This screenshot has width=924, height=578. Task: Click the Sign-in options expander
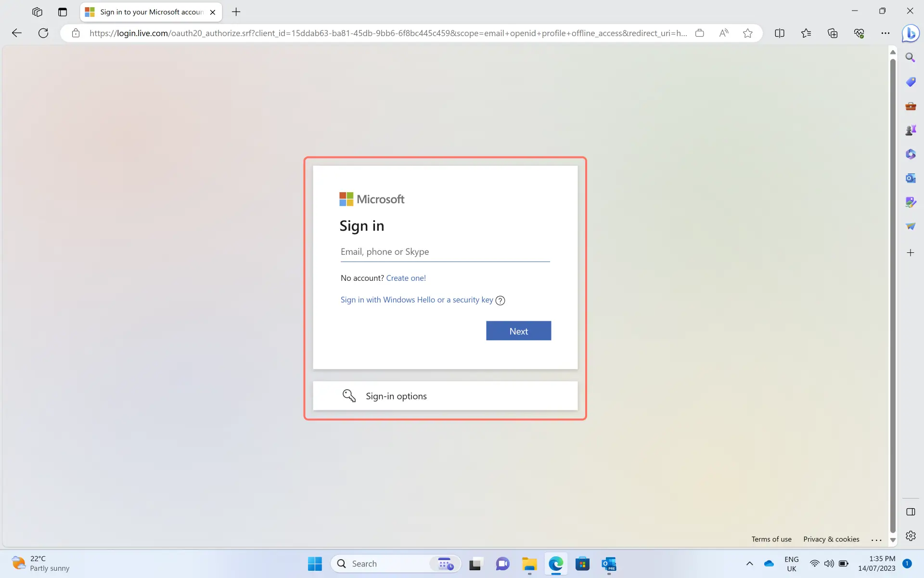click(446, 395)
